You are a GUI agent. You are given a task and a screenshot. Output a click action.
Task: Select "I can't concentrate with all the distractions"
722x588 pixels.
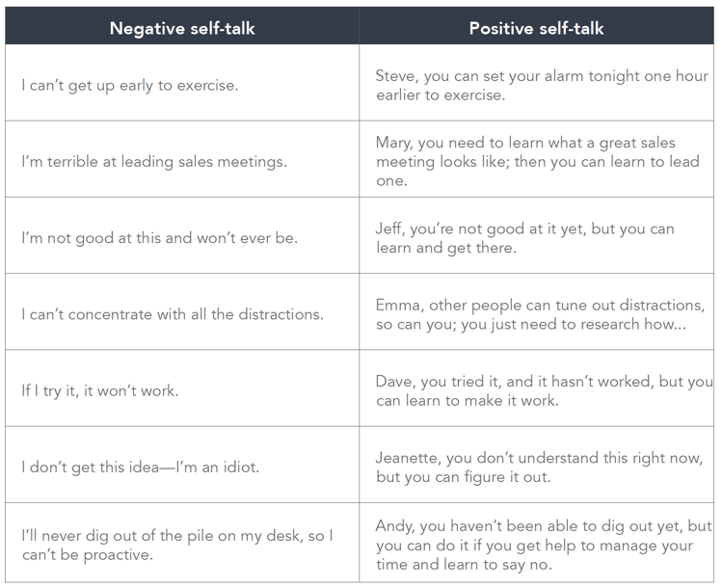(x=173, y=314)
